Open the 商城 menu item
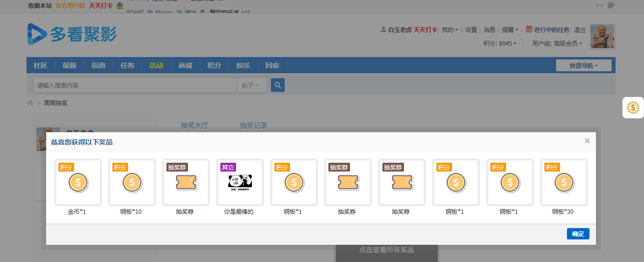 185,65
